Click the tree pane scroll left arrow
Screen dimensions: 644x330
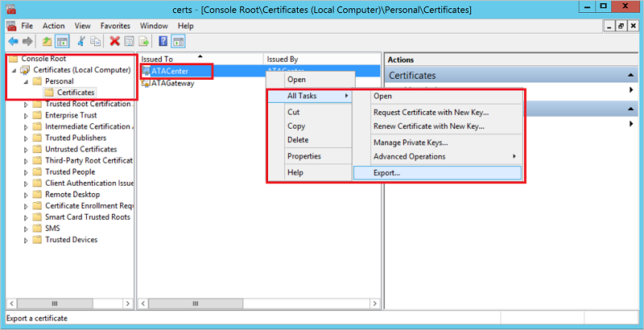click(11, 303)
